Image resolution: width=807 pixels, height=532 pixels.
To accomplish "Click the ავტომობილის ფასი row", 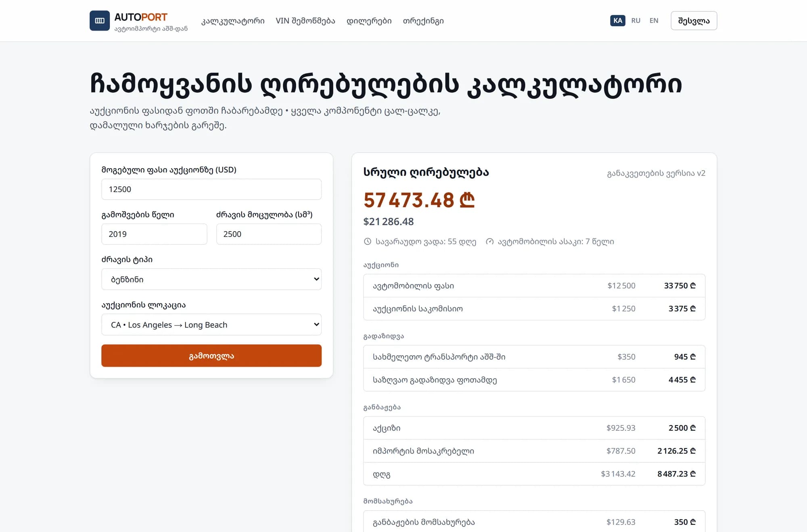I will click(534, 286).
